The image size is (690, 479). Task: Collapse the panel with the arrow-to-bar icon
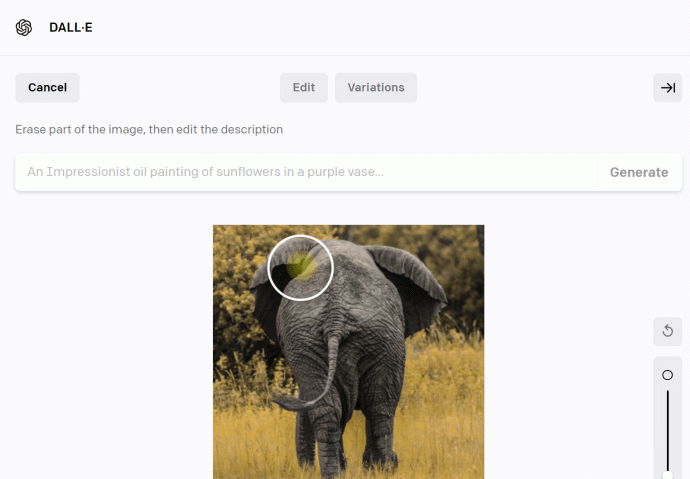[668, 88]
